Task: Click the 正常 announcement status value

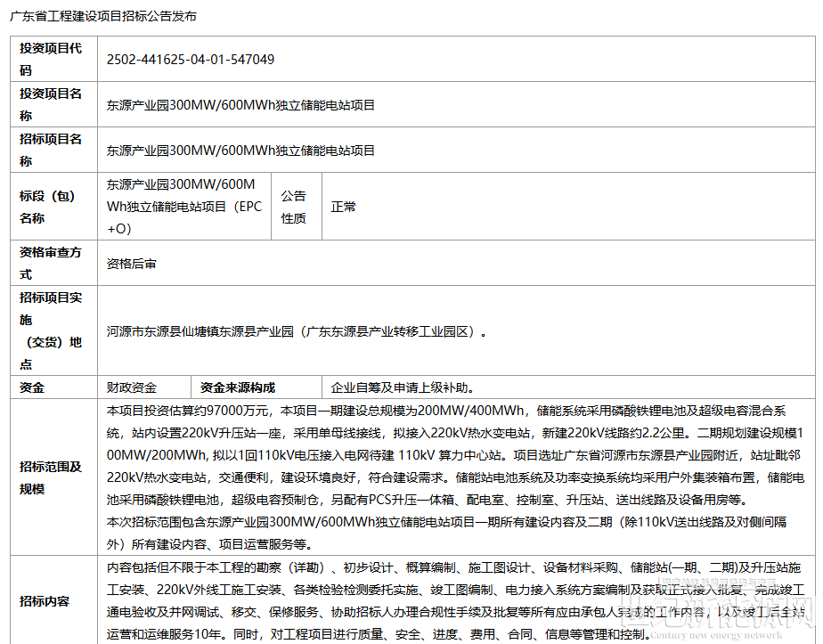Action: tap(344, 207)
